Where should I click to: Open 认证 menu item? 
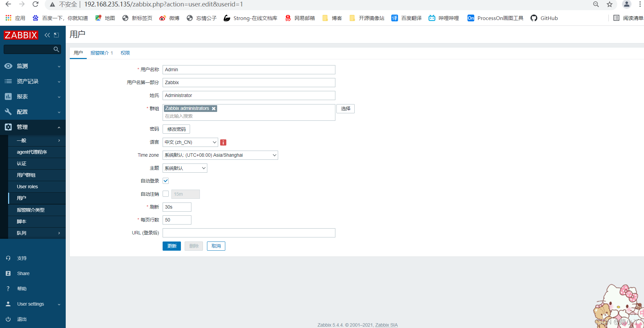(37, 163)
